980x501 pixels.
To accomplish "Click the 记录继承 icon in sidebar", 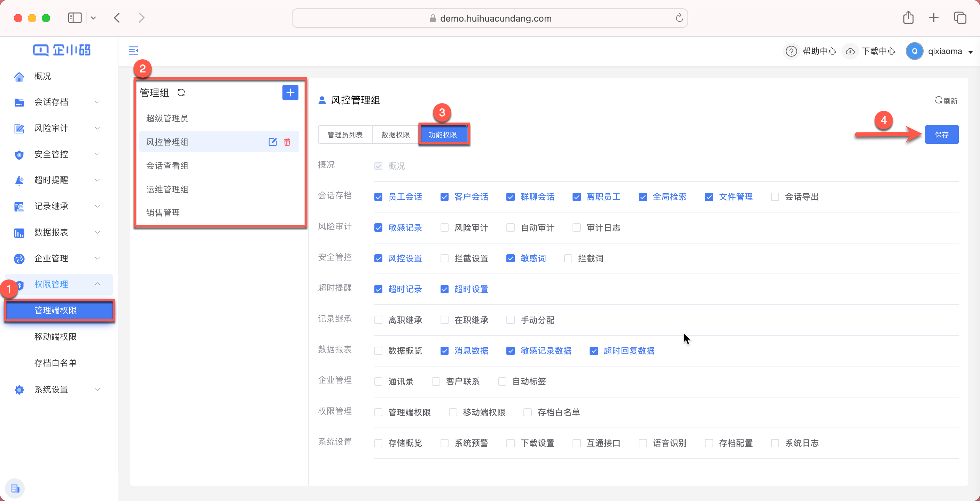I will [x=19, y=207].
